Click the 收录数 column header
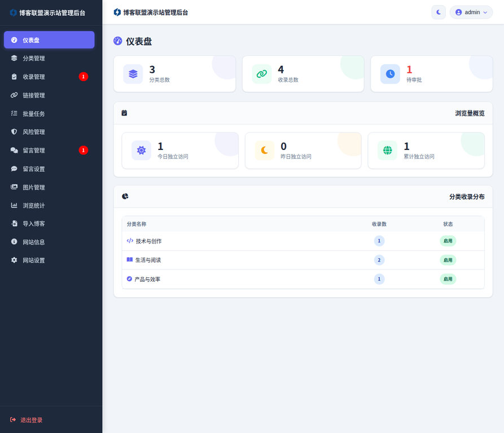This screenshot has height=433, width=504. point(379,224)
